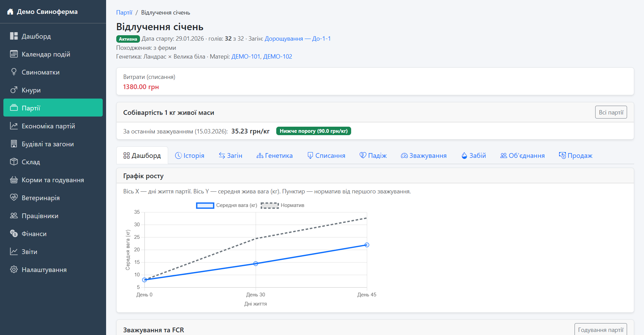Click the Календар подій calendar icon
644x335 pixels.
(14, 54)
